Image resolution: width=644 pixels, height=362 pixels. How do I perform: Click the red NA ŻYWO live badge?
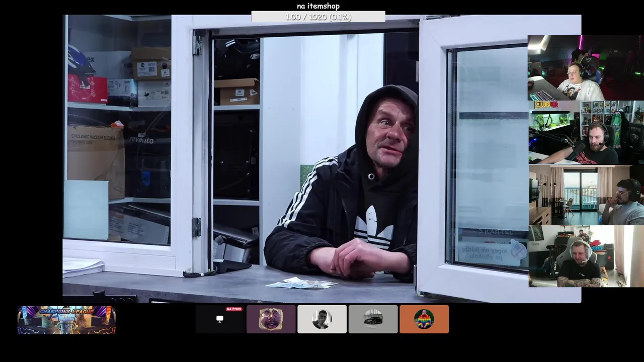point(234,309)
